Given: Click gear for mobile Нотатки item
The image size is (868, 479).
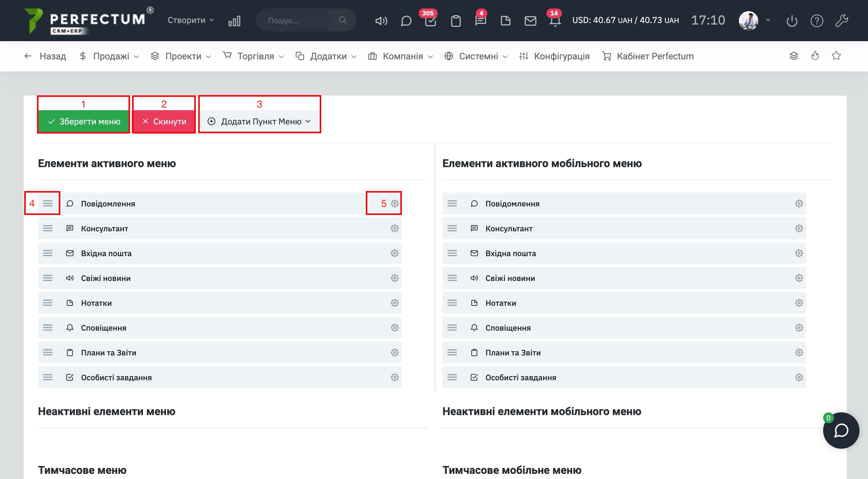Looking at the screenshot, I should (x=799, y=303).
